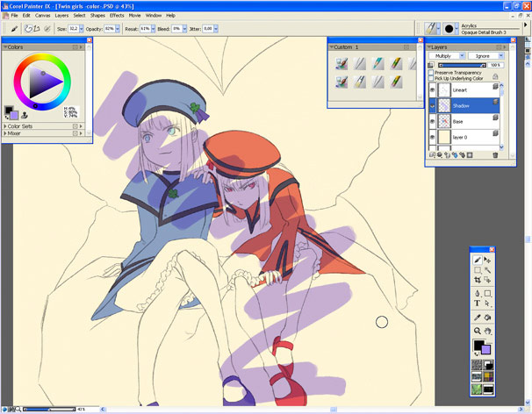Open the gradient selector in toolbox

(x=489, y=365)
